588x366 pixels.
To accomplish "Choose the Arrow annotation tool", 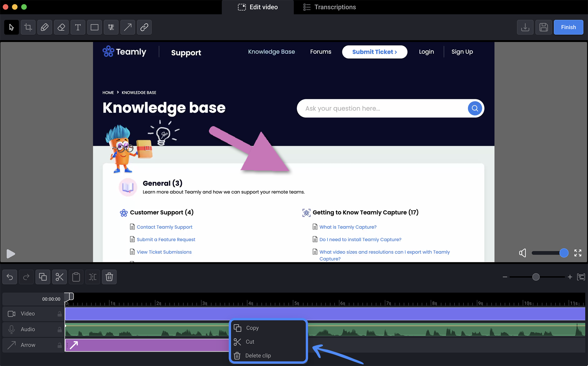I will 127,27.
